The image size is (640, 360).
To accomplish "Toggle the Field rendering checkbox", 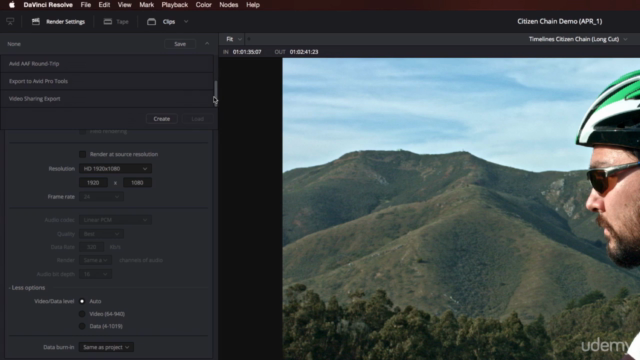I will tap(82, 131).
